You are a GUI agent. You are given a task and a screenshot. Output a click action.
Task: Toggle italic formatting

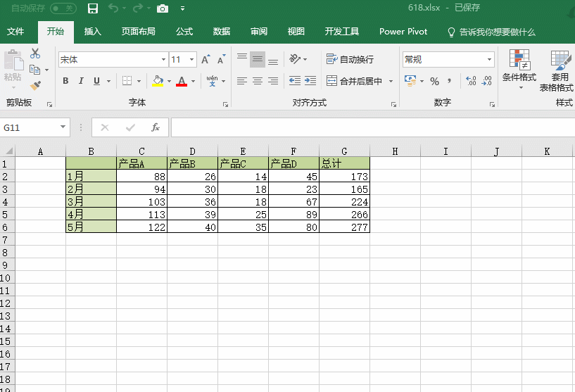coord(81,81)
